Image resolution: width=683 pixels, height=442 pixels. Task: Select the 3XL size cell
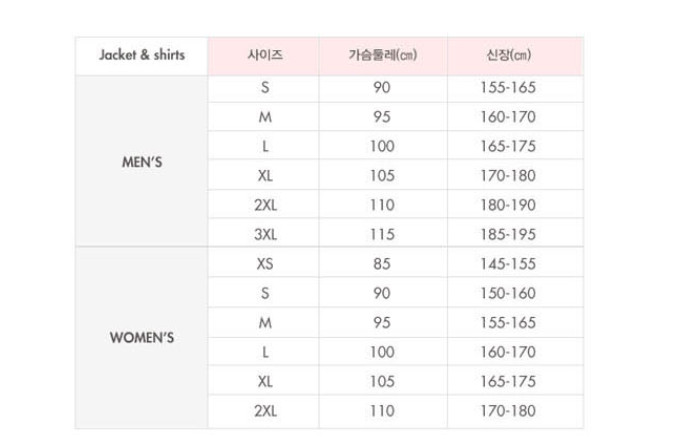click(264, 234)
